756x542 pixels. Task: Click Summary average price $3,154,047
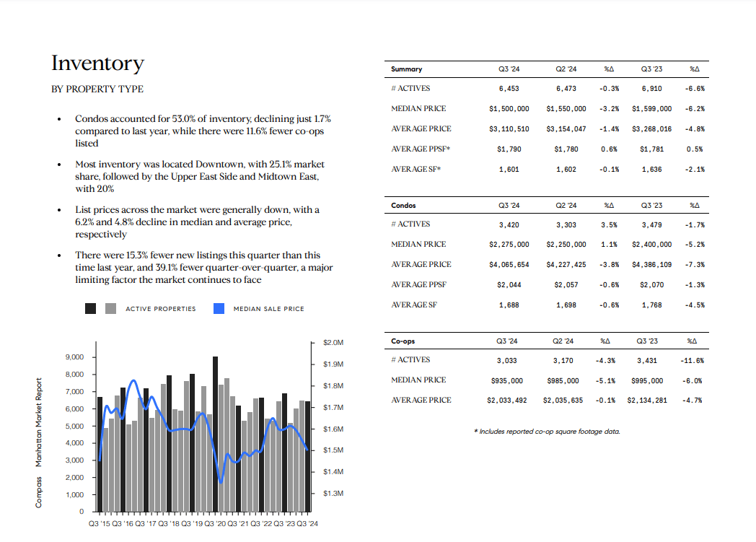coord(566,129)
